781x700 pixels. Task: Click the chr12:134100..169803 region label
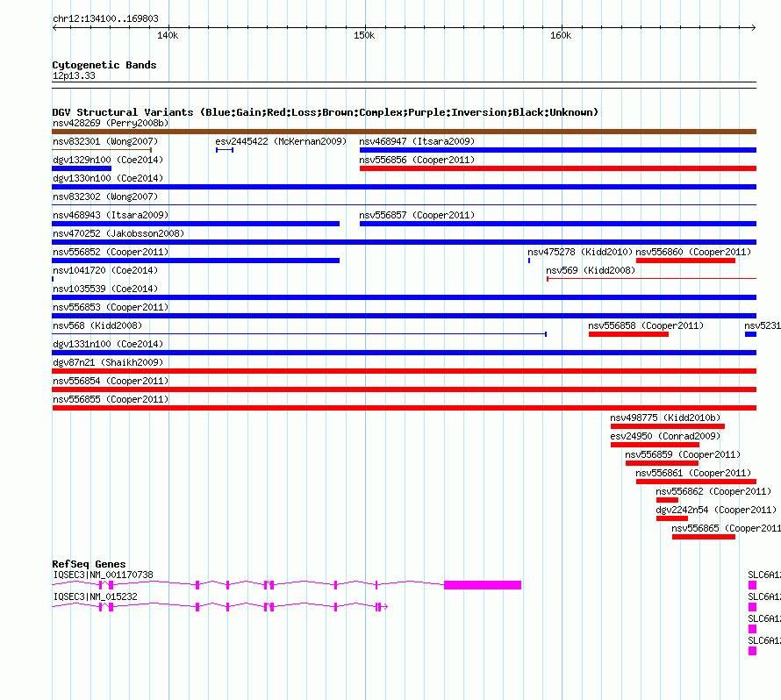click(x=105, y=18)
